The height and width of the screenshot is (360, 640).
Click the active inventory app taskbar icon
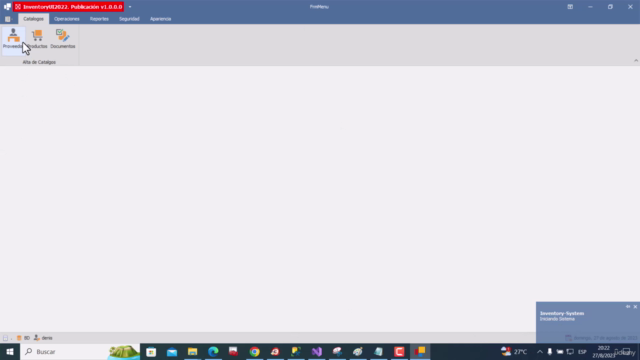tap(420, 351)
